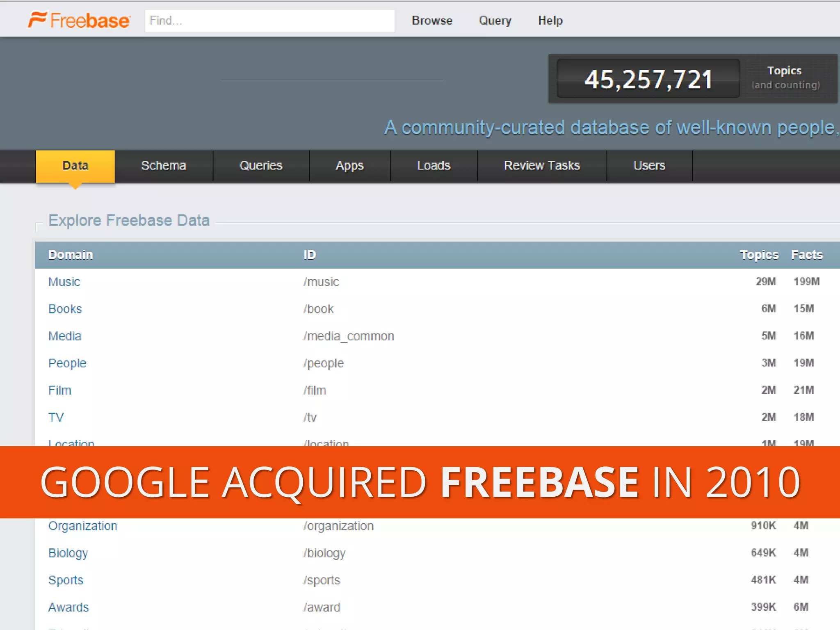Click the /tv ID cell
The width and height of the screenshot is (840, 630).
pyautogui.click(x=310, y=417)
